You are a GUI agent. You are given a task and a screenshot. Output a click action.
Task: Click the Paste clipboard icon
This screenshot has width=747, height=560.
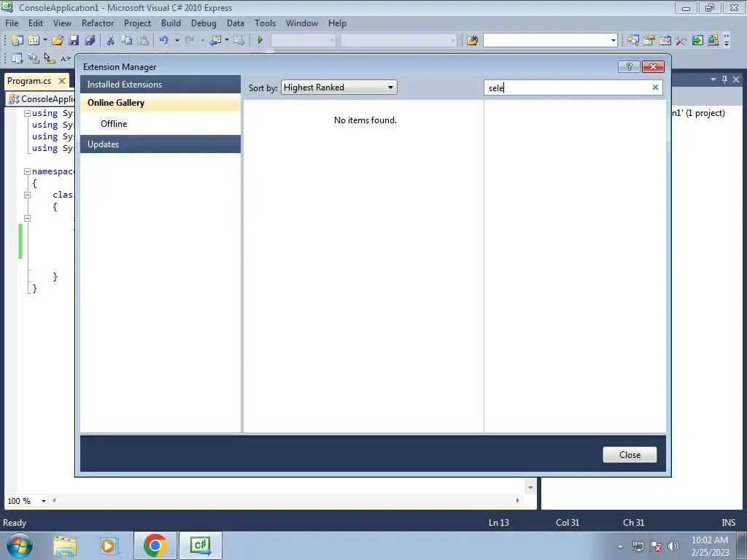[x=142, y=41]
